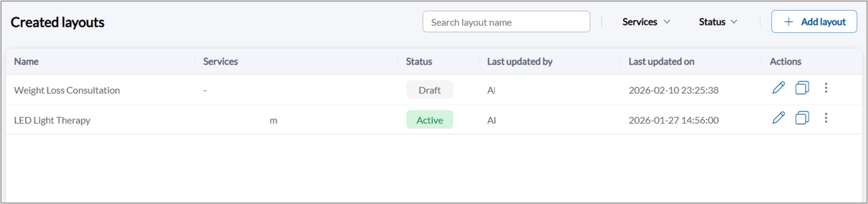Click the Last updated by column header
This screenshot has width=868, height=204.
click(x=520, y=62)
